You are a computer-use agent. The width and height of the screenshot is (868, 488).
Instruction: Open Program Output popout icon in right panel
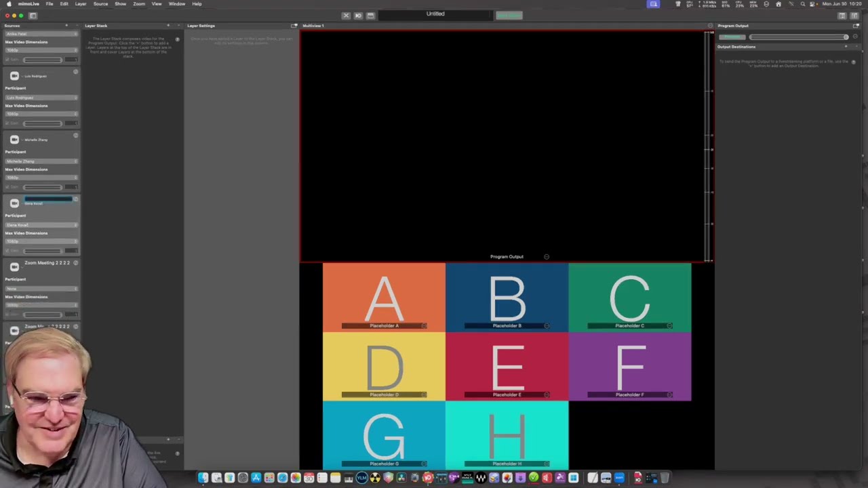855,26
